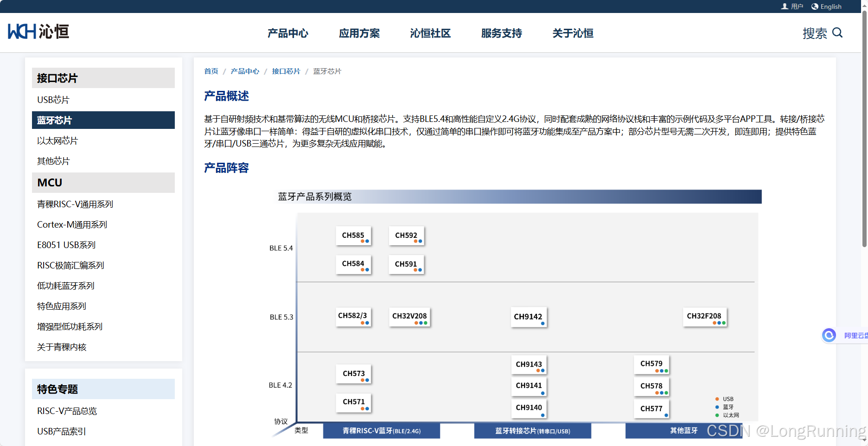Click the BLE 5.3 axis label
The image size is (868, 446).
pyautogui.click(x=281, y=317)
